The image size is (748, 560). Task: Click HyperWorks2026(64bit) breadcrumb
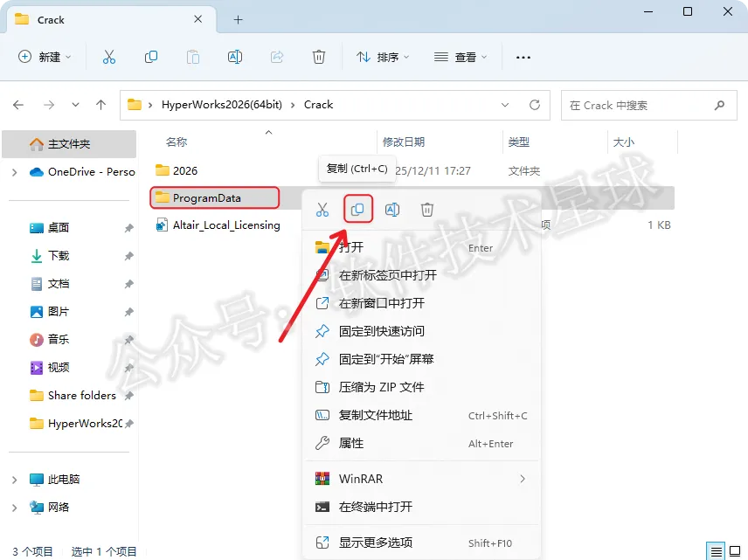click(x=222, y=105)
